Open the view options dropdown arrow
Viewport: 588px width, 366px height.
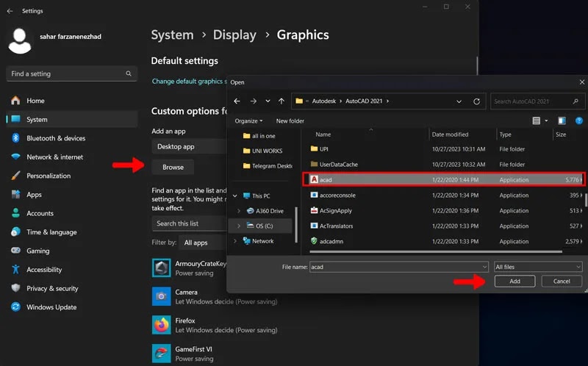tap(546, 121)
